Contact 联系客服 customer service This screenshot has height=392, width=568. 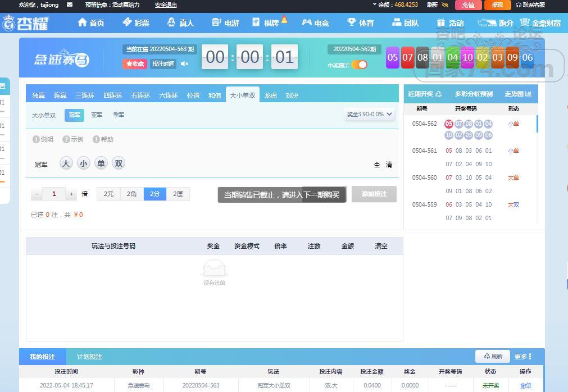(x=530, y=5)
